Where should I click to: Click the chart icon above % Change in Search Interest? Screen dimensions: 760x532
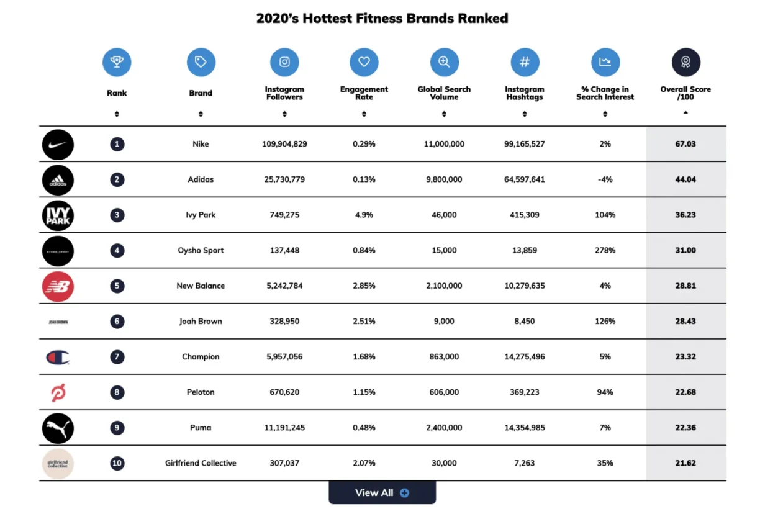click(x=605, y=61)
